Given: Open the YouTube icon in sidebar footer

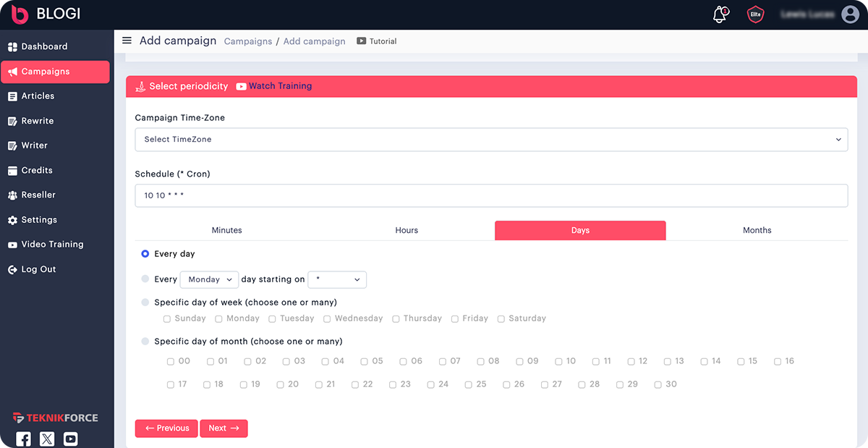Looking at the screenshot, I should [70, 439].
